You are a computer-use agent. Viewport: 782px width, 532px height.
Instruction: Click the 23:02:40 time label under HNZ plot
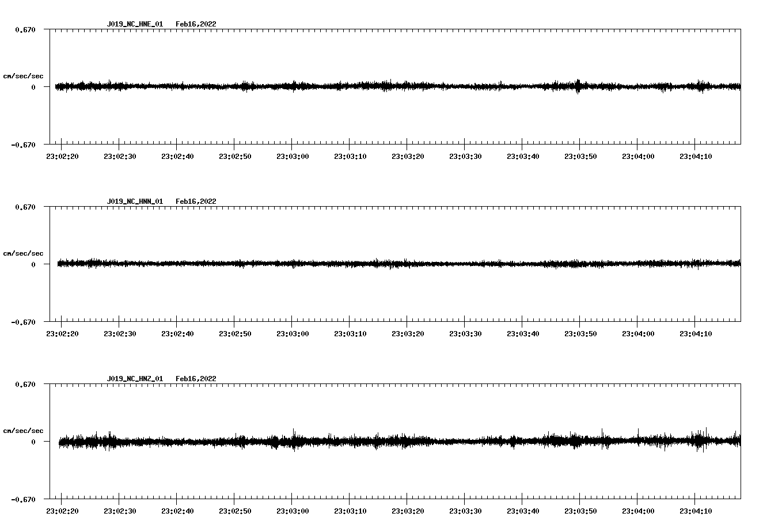click(177, 511)
